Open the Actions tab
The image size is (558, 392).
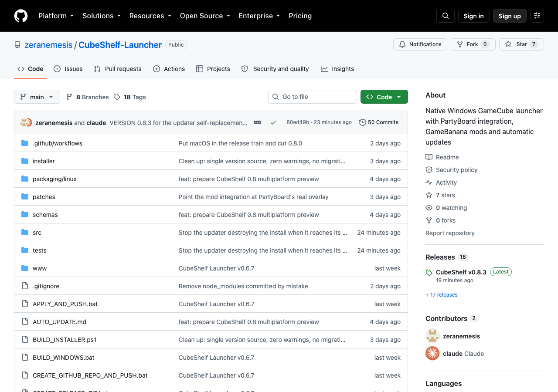(169, 69)
